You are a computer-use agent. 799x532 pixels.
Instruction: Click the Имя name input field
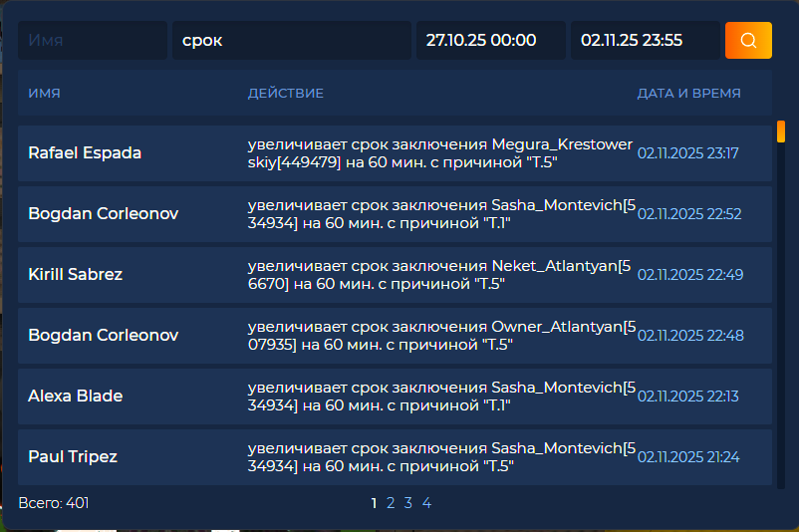[92, 41]
